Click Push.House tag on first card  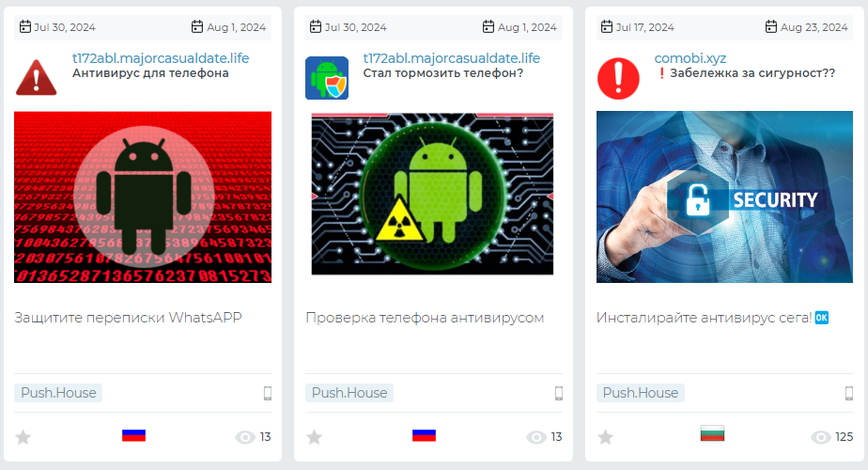[58, 393]
